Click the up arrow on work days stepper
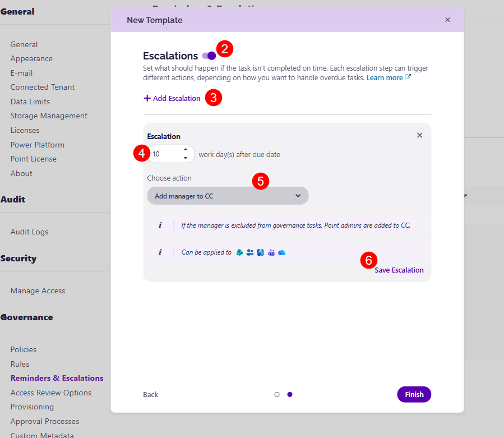 186,150
